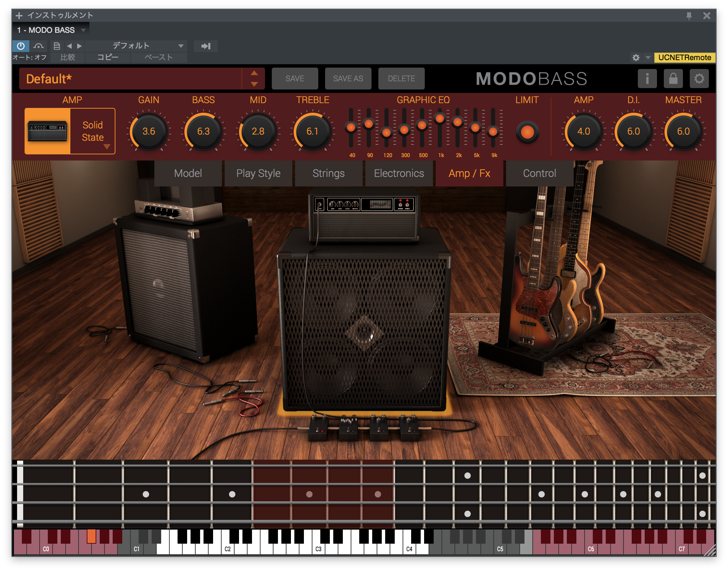The height and width of the screenshot is (571, 728).
Task: Click the 5k graphic EQ slider
Action: [475, 128]
